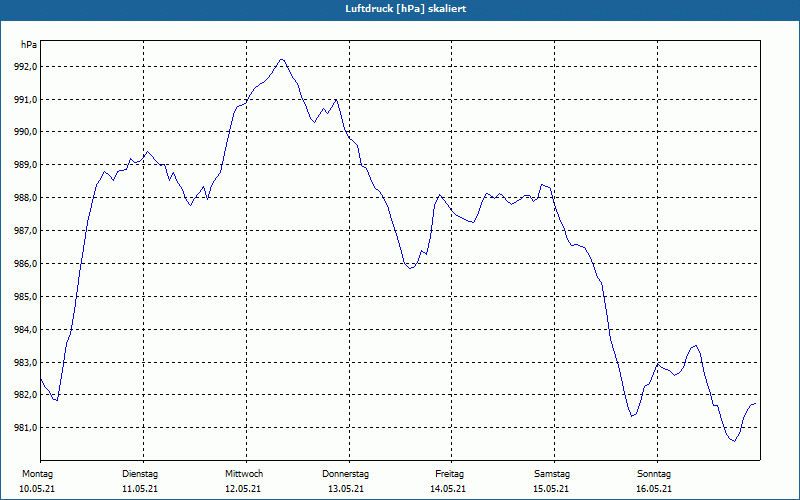
Task: Click the pressure curve's lowest point on Sonntag
Action: [x=734, y=441]
